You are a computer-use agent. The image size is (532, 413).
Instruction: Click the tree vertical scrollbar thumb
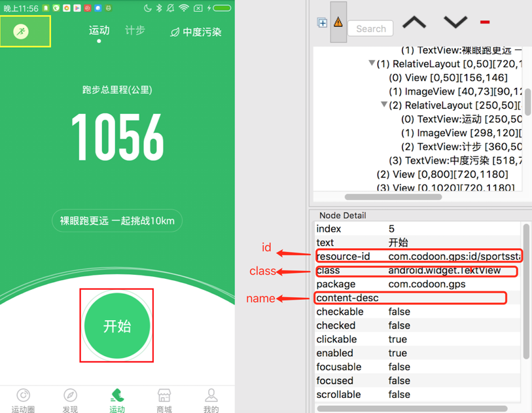pos(527,102)
